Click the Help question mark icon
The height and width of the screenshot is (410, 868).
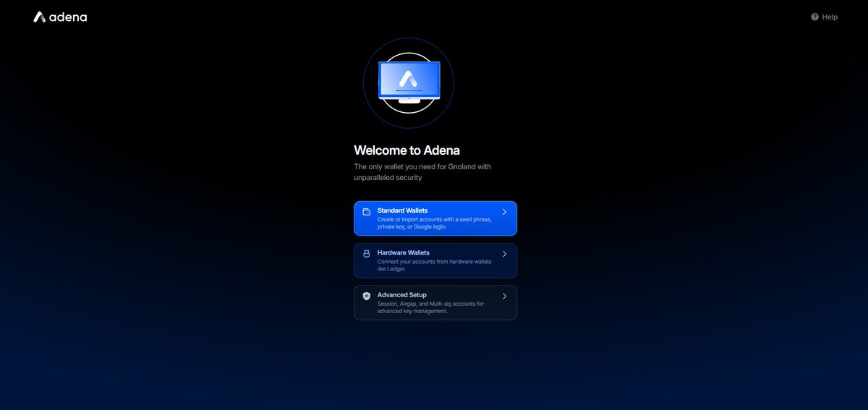tap(814, 17)
